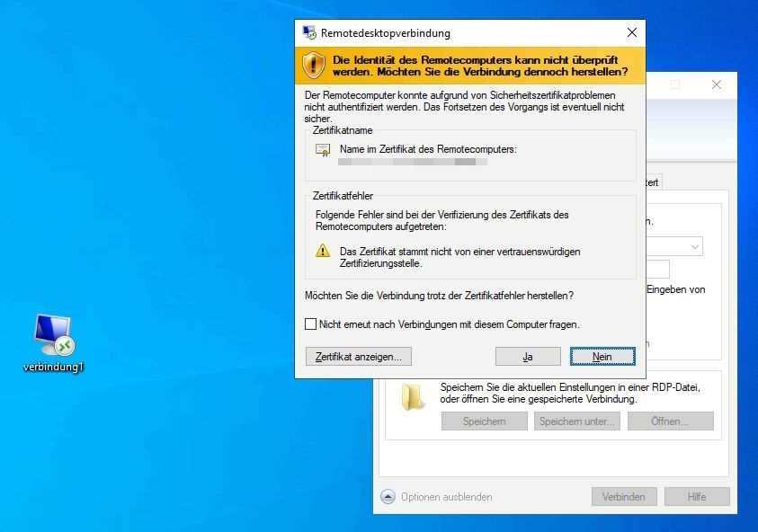Click the 'Verbinden' button

click(623, 496)
